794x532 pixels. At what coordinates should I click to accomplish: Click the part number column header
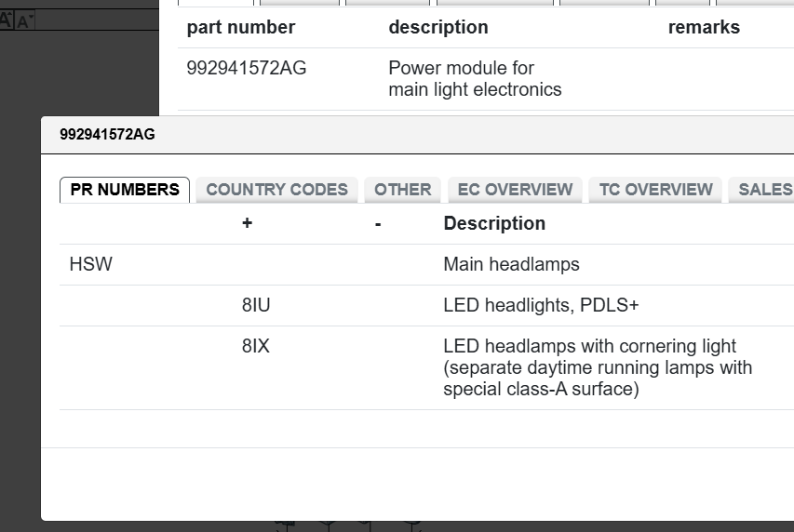(241, 28)
